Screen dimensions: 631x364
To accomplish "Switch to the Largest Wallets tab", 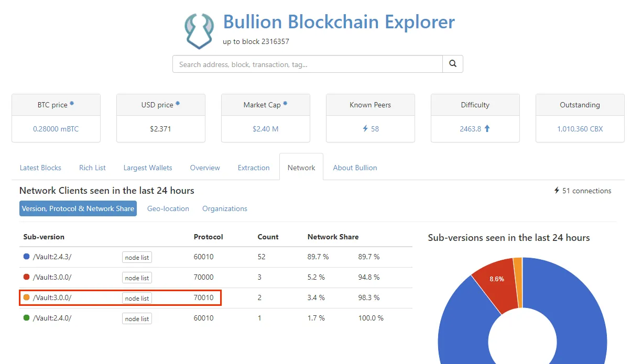I will (148, 168).
